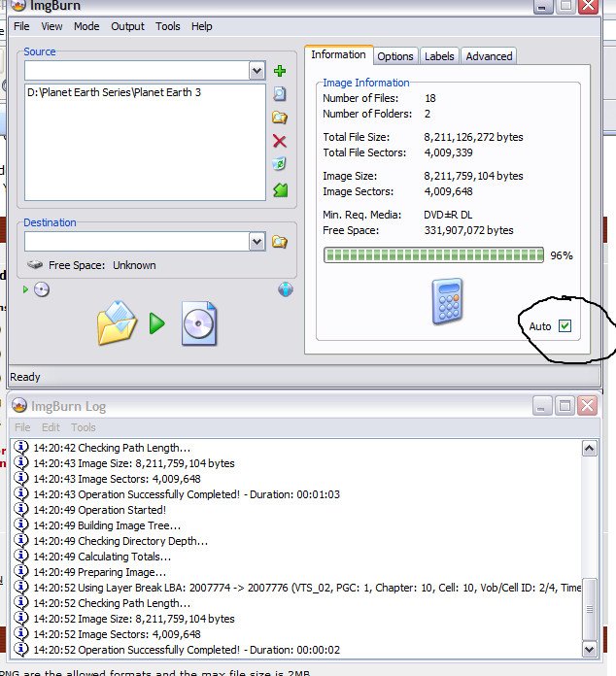Click the small green play triangle
The width and height of the screenshot is (616, 676).
click(x=25, y=289)
